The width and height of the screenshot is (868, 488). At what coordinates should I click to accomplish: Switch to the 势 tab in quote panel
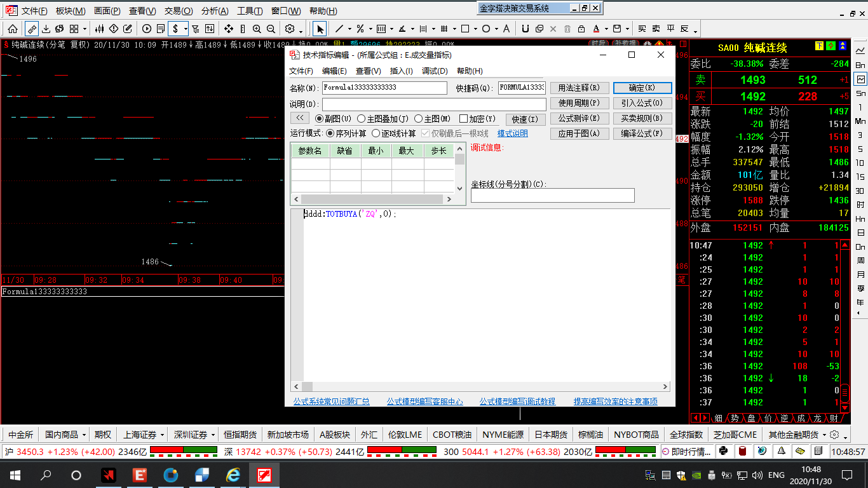click(734, 418)
